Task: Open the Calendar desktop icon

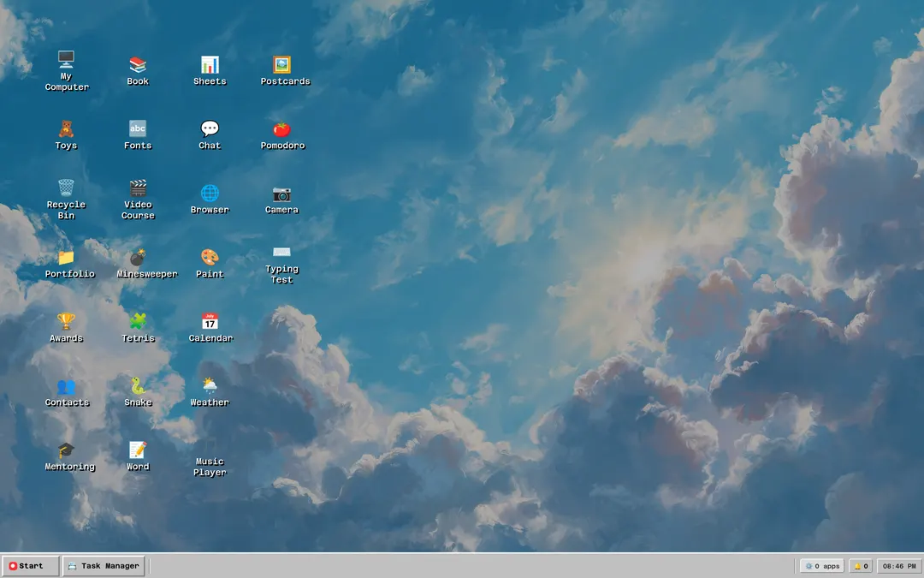Action: click(x=210, y=321)
